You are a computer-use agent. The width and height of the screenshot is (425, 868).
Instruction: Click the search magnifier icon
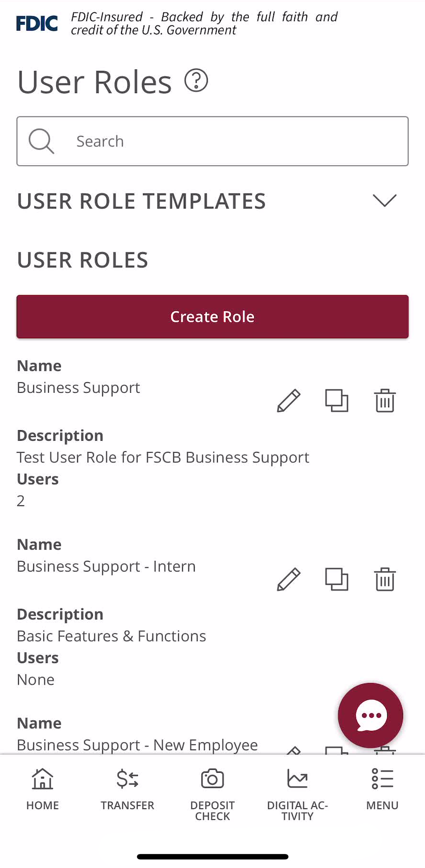point(41,141)
